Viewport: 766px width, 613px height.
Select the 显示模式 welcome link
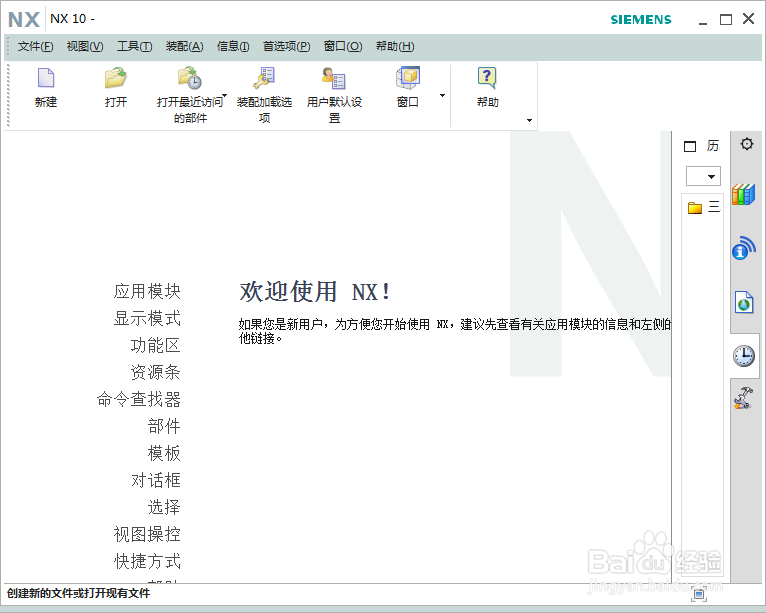pos(147,318)
